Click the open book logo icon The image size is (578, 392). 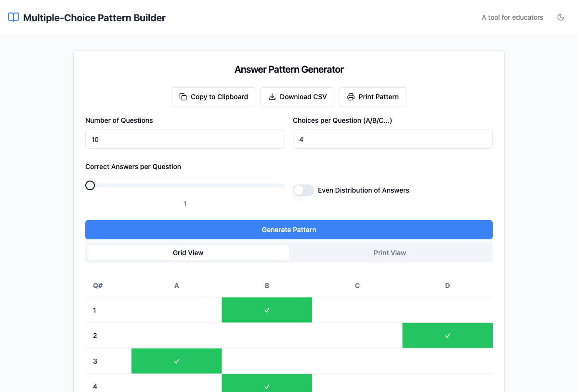(x=13, y=17)
